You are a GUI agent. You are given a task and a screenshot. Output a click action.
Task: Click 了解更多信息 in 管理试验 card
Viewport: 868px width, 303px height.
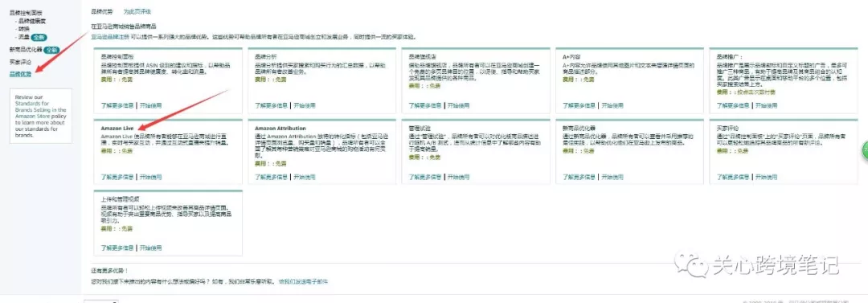[x=425, y=178]
